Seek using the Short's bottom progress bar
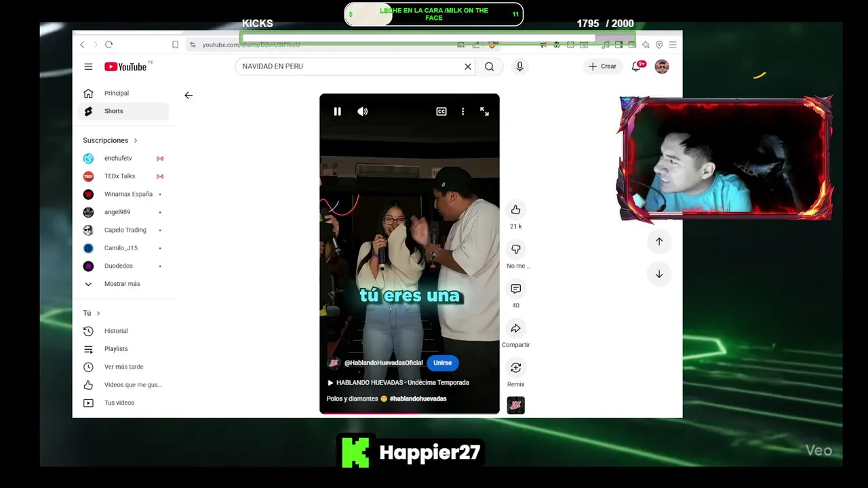The image size is (868, 488). [x=410, y=413]
